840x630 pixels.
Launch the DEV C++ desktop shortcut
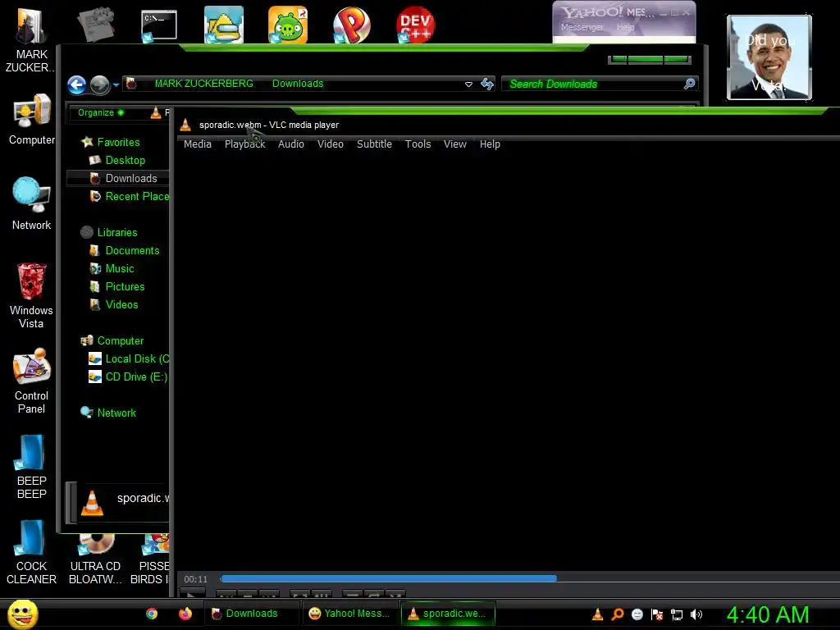pos(416,25)
